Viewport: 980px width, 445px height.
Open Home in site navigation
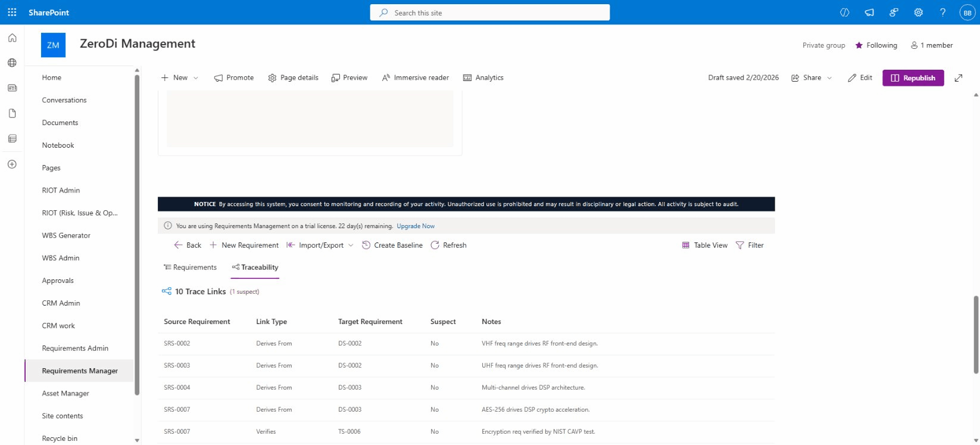tap(52, 77)
